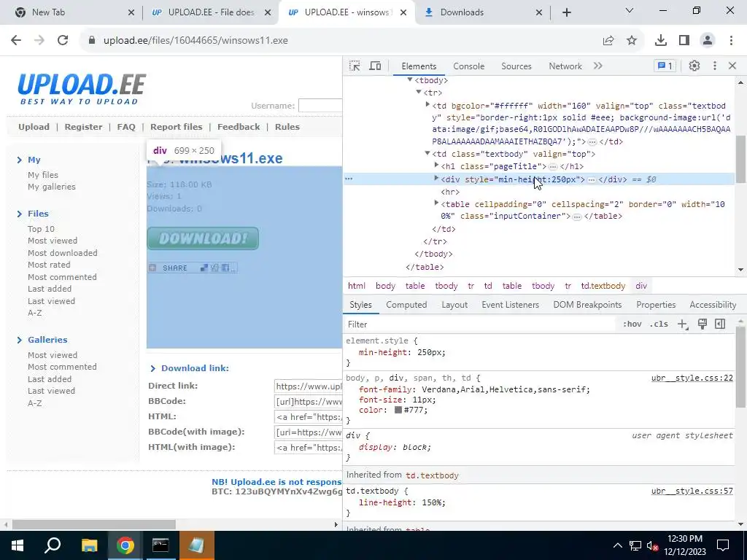Image resolution: width=747 pixels, height=560 pixels.
Task: Open the Computed styles tab
Action: pyautogui.click(x=406, y=305)
